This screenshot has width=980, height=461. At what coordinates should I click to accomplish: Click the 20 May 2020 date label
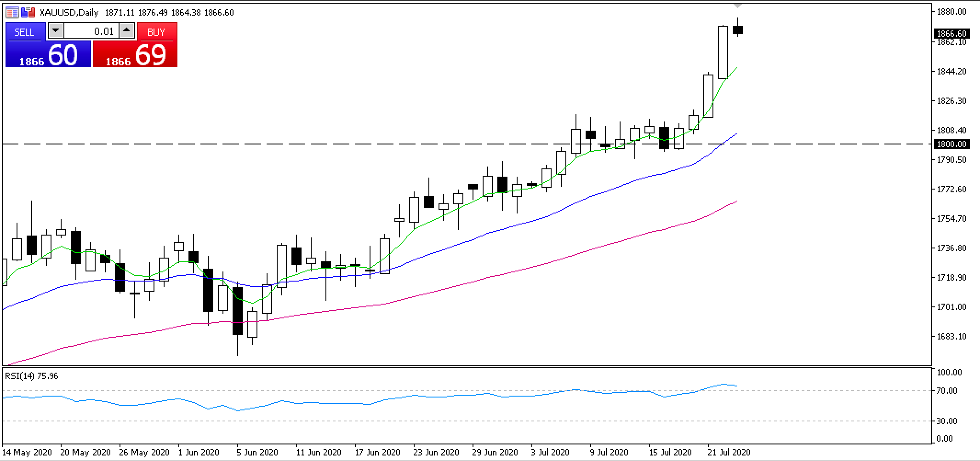[85, 452]
